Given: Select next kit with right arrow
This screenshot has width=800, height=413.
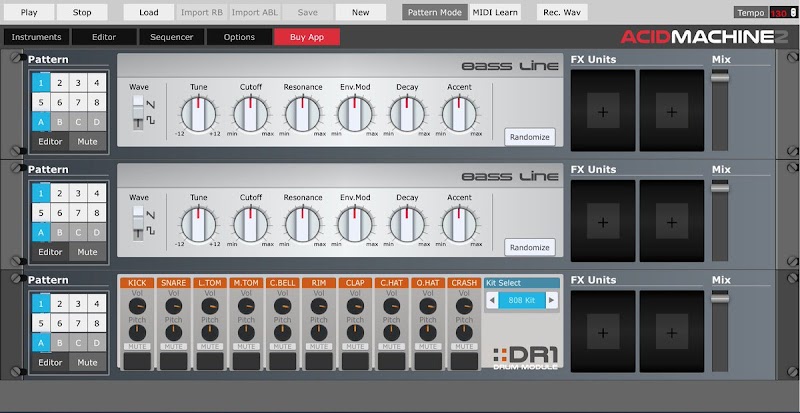Looking at the screenshot, I should coord(552,300).
